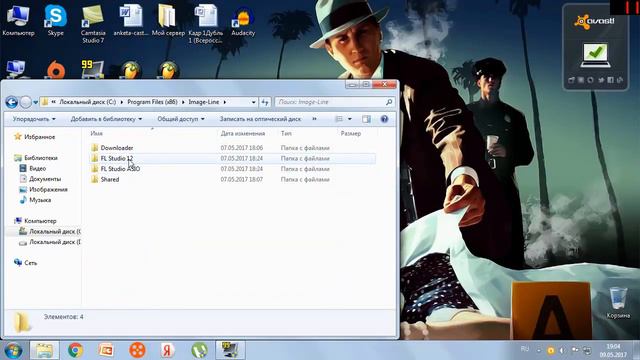Viewport: 640px width, 360px height.
Task: Sort by Дата изменения column
Action: 243,133
